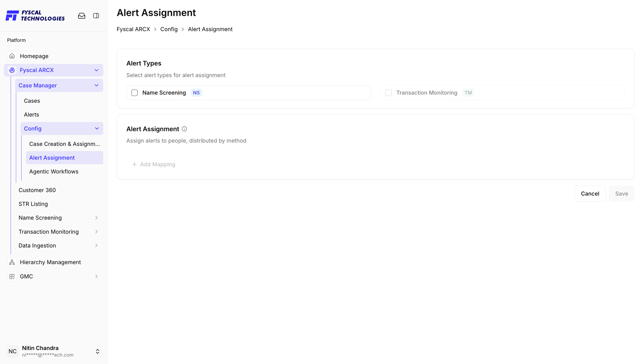Select Alert Assignment in sidebar
This screenshot has height=364, width=644.
pyautogui.click(x=64, y=158)
